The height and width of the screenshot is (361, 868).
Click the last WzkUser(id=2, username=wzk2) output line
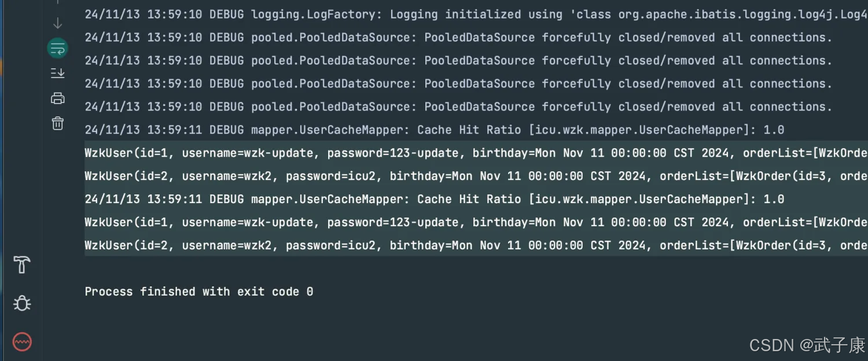[x=476, y=246]
